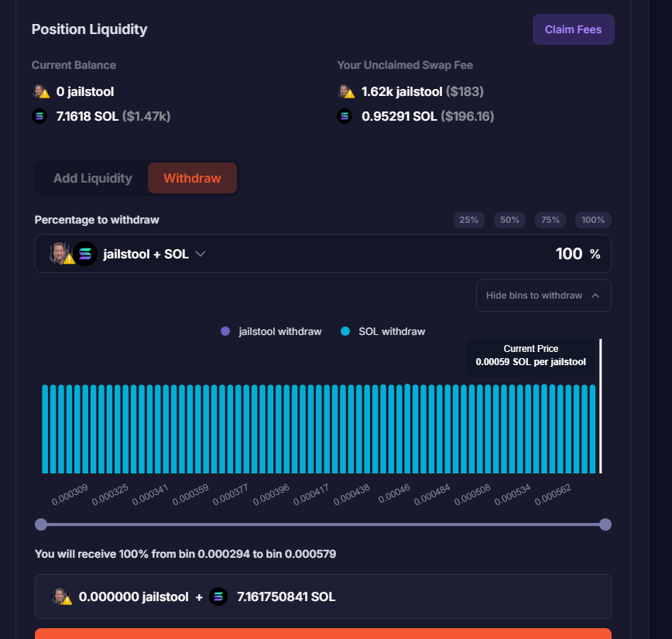Set withdraw percentage to 50%
This screenshot has height=639, width=672.
509,220
